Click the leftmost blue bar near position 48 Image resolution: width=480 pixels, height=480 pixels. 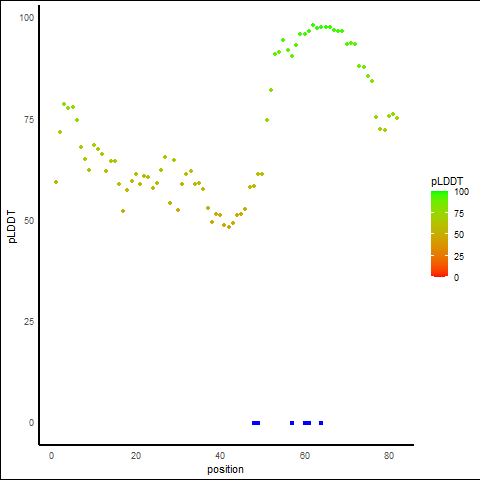pyautogui.click(x=256, y=423)
